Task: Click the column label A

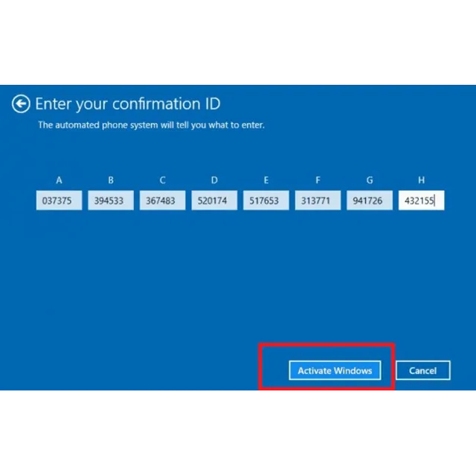Action: [59, 180]
